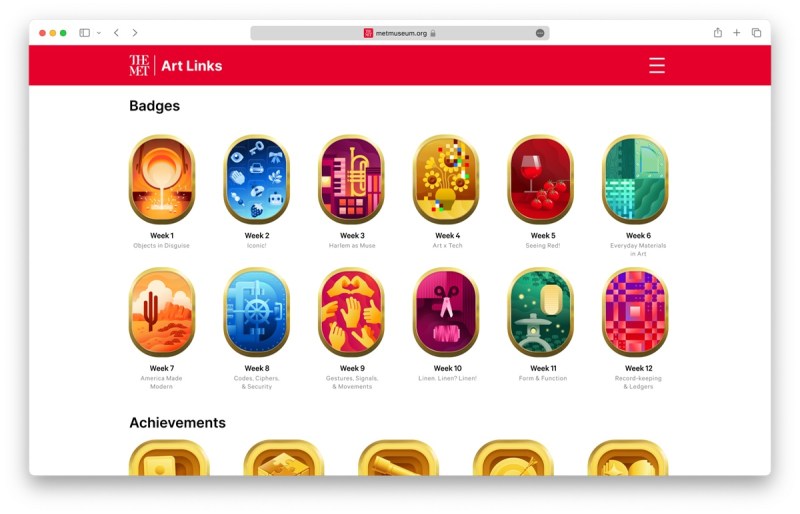Select the Week 12 Record-keeping badge
The height and width of the screenshot is (514, 800).
[x=635, y=312]
